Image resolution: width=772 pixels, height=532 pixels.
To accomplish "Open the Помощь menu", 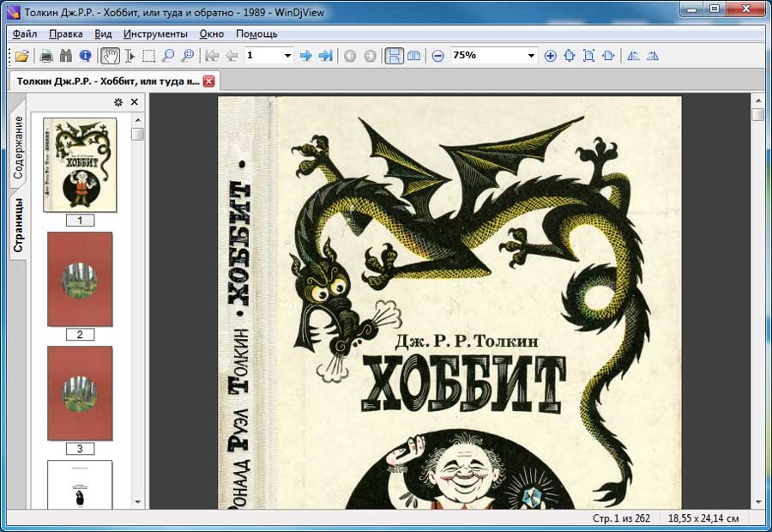I will (256, 33).
